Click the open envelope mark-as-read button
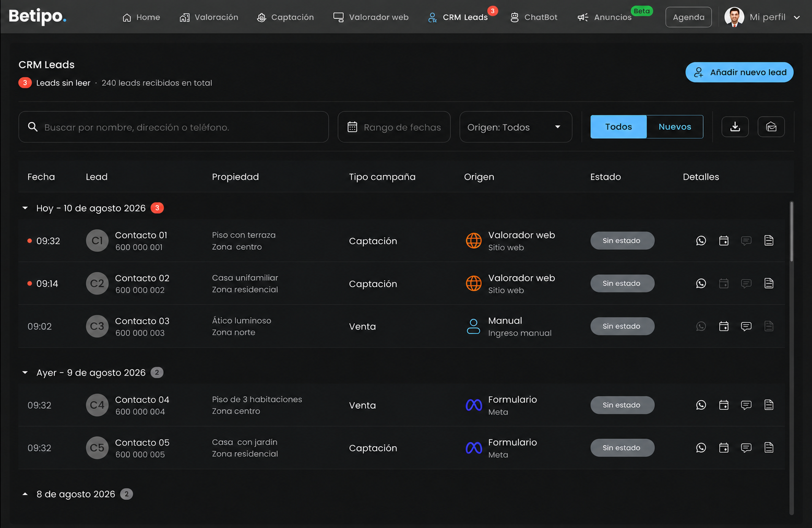The image size is (812, 528). coord(771,127)
